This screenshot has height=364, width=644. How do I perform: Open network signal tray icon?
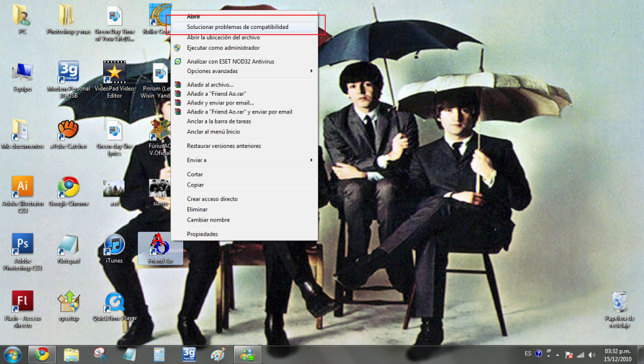tap(580, 355)
